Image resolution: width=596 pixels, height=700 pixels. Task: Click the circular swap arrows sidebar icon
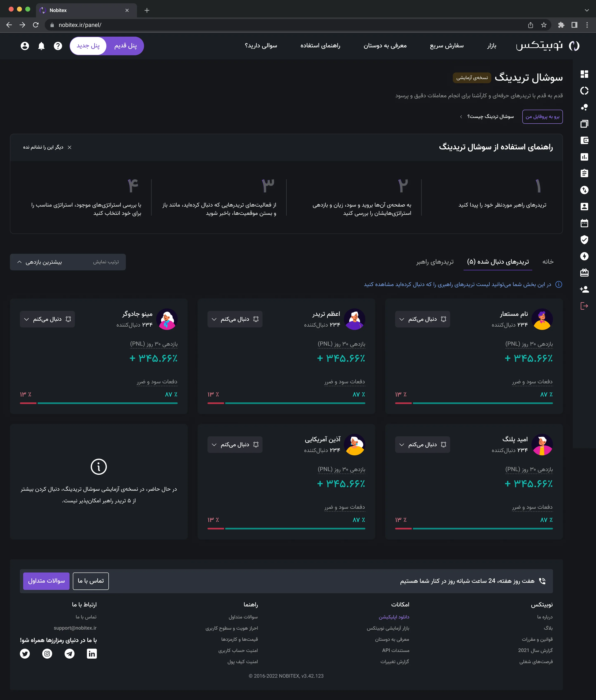(584, 190)
